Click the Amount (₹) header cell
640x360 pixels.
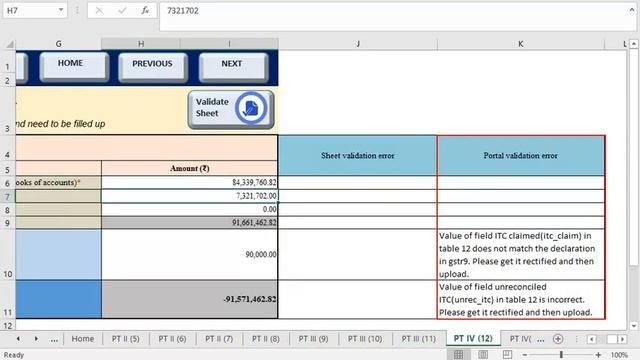pos(189,169)
